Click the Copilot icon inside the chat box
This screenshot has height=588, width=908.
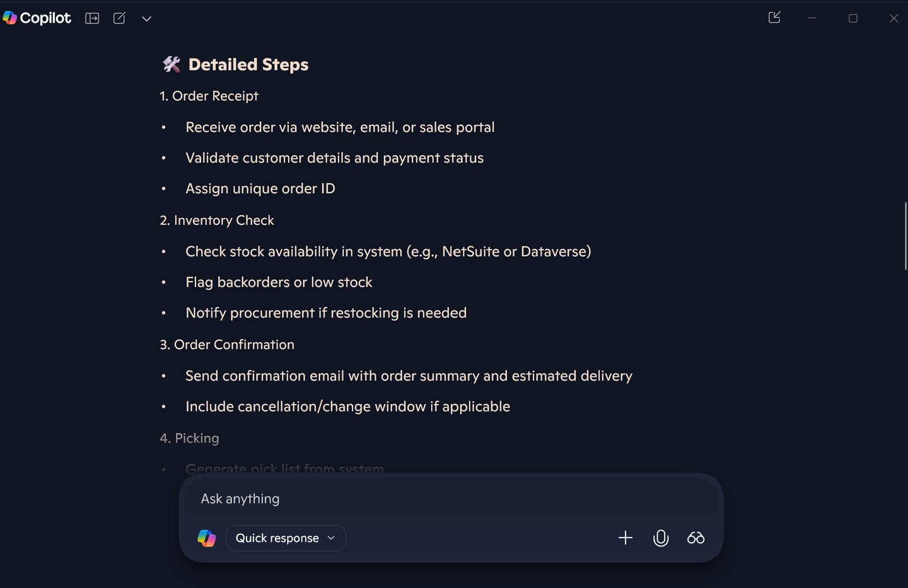(207, 538)
